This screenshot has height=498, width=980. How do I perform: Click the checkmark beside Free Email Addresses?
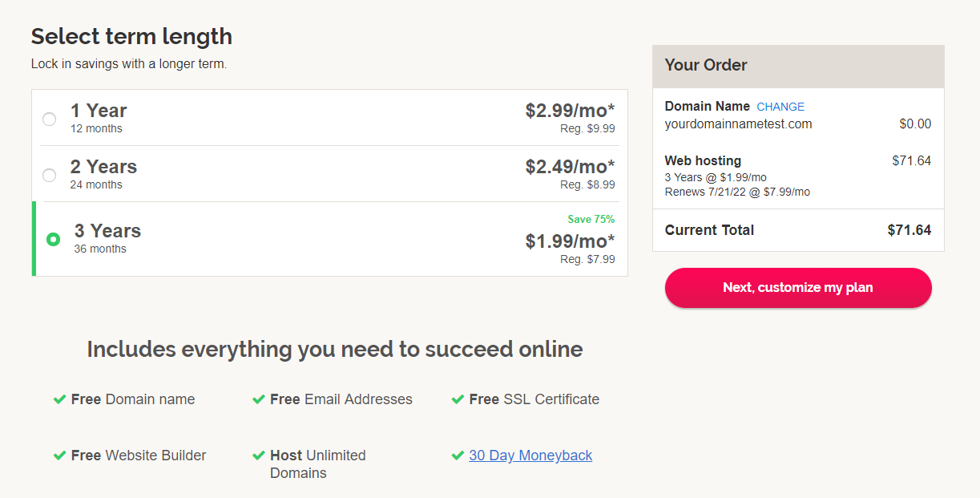pyautogui.click(x=259, y=399)
